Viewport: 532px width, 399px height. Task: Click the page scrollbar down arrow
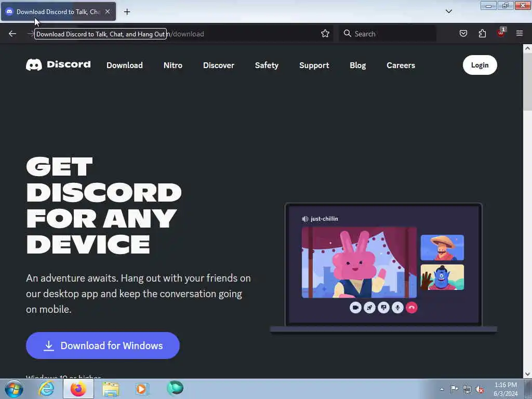527,374
